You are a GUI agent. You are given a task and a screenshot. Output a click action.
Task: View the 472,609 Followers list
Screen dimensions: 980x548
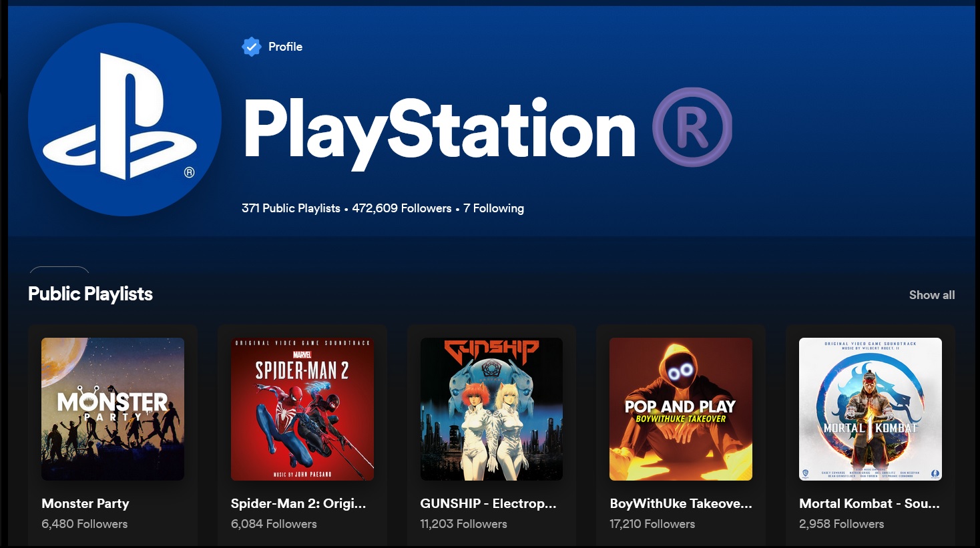pos(401,208)
